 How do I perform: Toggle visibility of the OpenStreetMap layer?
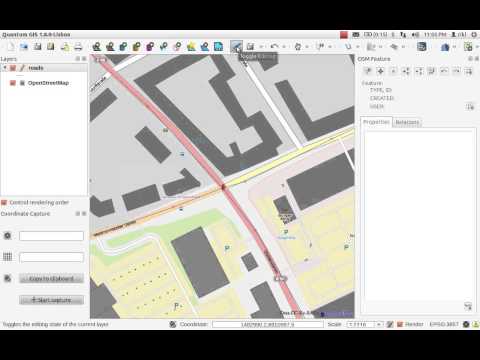[13, 83]
